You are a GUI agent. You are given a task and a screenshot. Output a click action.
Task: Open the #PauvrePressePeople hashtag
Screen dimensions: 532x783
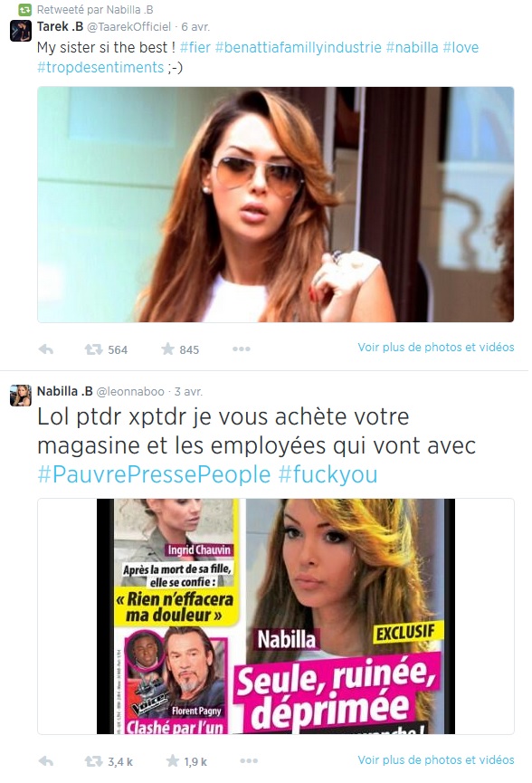[x=154, y=474]
